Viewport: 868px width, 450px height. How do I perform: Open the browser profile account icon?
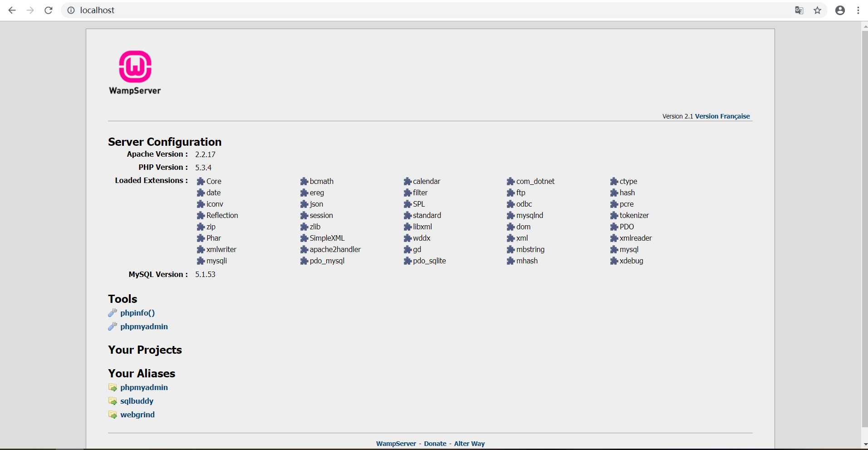coord(840,10)
